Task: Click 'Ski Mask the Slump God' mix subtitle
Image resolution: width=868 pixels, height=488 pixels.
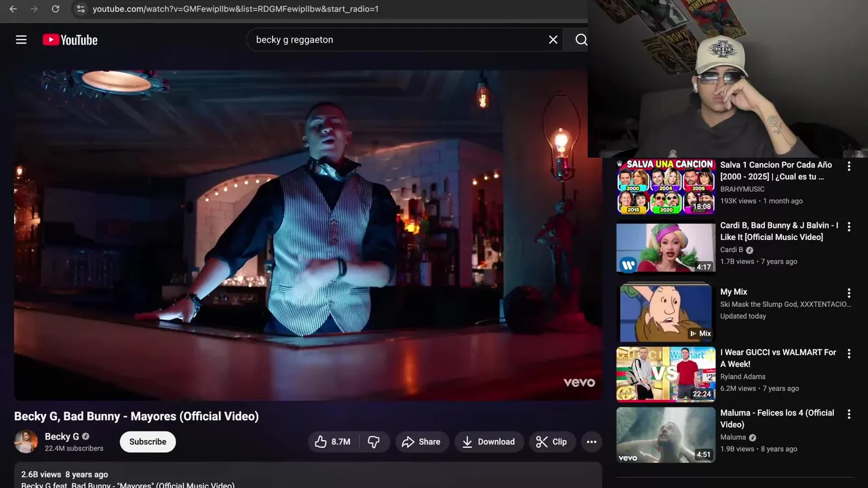Action: 785,304
